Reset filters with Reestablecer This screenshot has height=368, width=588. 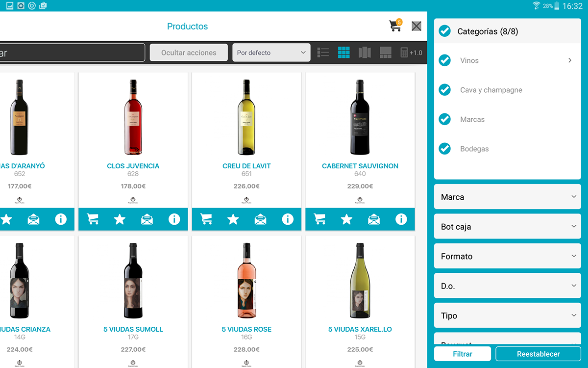pyautogui.click(x=539, y=354)
